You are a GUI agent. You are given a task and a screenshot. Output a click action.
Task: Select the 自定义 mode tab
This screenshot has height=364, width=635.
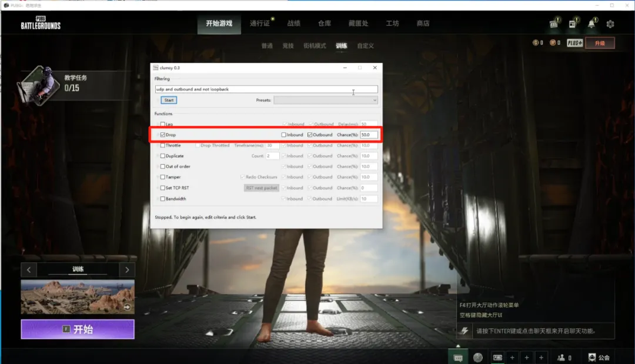tap(365, 46)
